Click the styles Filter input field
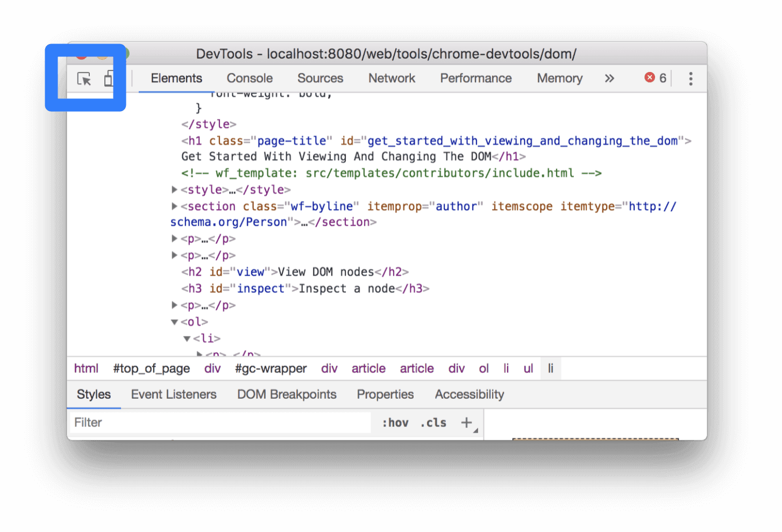The image size is (782, 532). (x=215, y=422)
